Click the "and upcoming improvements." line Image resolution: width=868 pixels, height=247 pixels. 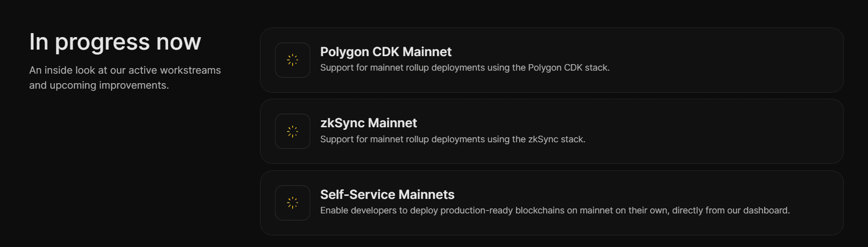[x=99, y=85]
